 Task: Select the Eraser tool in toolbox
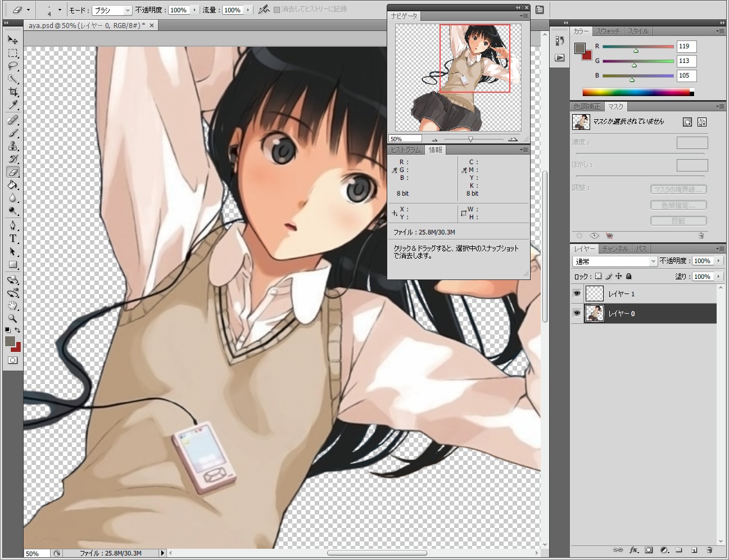(13, 172)
